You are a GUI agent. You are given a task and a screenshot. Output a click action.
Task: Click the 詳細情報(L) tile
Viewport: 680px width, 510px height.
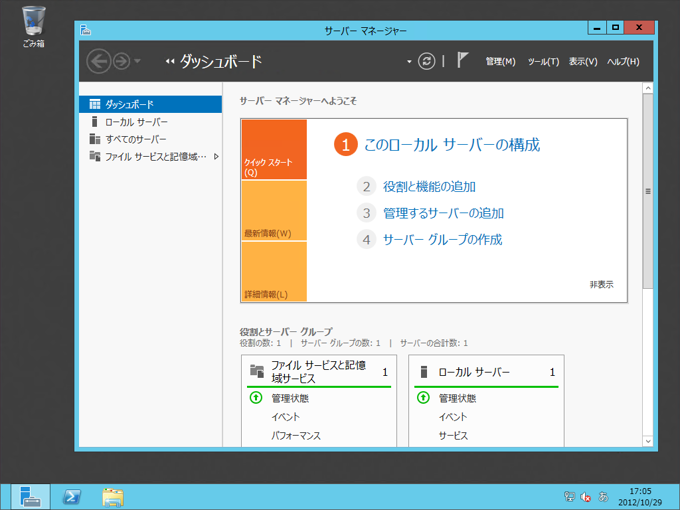click(x=274, y=271)
